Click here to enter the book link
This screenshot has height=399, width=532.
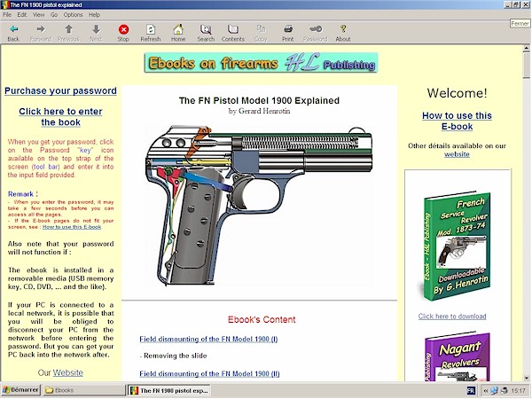(x=60, y=117)
